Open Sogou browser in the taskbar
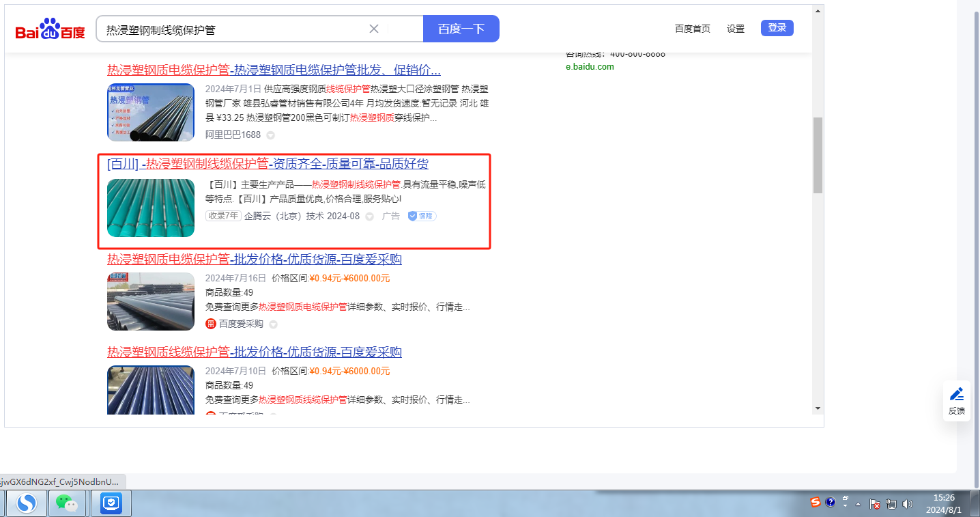 27,503
